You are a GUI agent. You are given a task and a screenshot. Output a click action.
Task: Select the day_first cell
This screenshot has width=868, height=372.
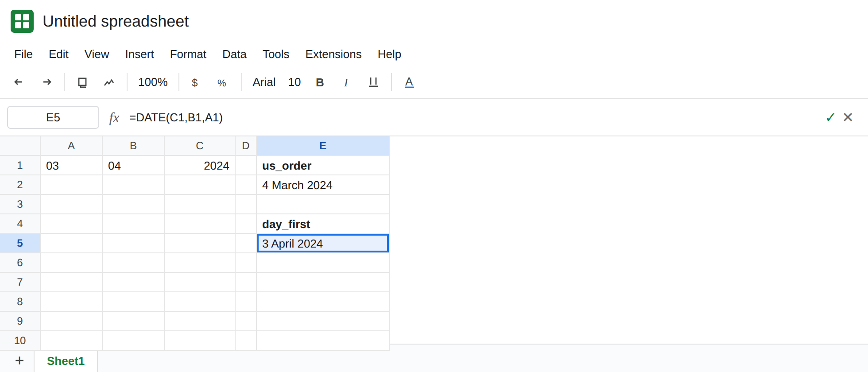323,224
